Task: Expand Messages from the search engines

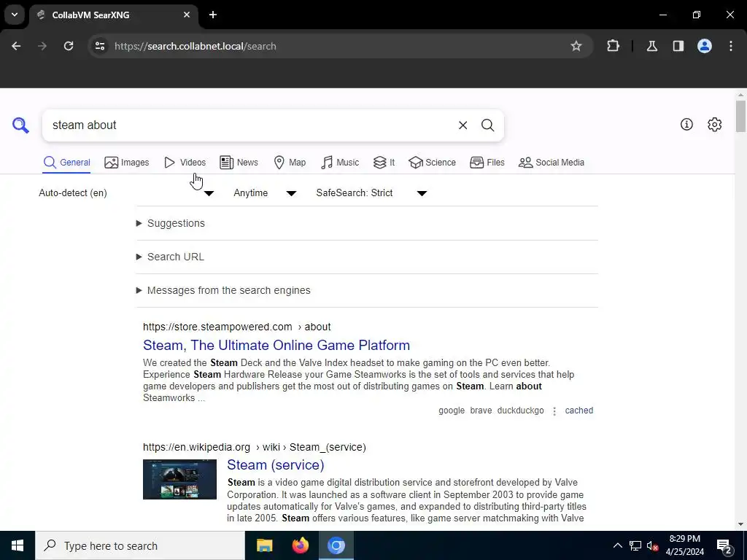Action: [x=223, y=290]
